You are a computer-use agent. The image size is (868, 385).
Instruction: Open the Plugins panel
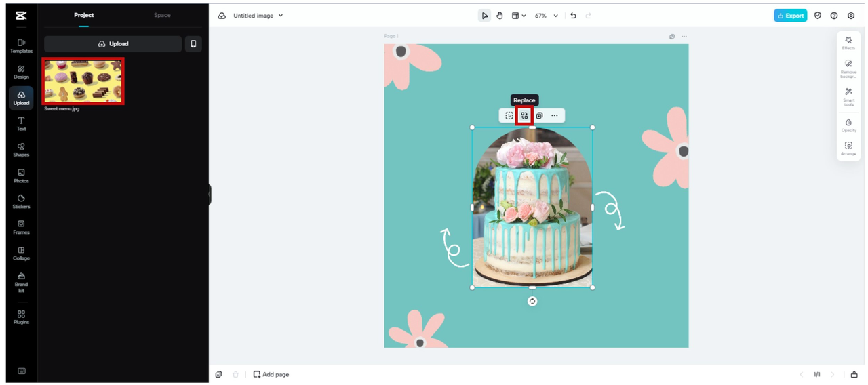[x=21, y=317]
